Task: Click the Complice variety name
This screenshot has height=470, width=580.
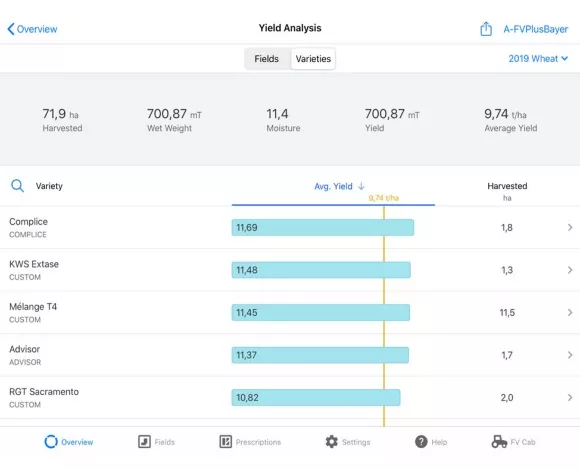Action: pyautogui.click(x=28, y=222)
